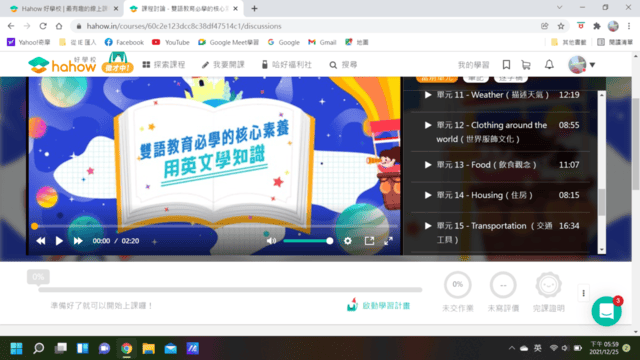
Task: Open a new browser tab
Action: pyautogui.click(x=254, y=9)
